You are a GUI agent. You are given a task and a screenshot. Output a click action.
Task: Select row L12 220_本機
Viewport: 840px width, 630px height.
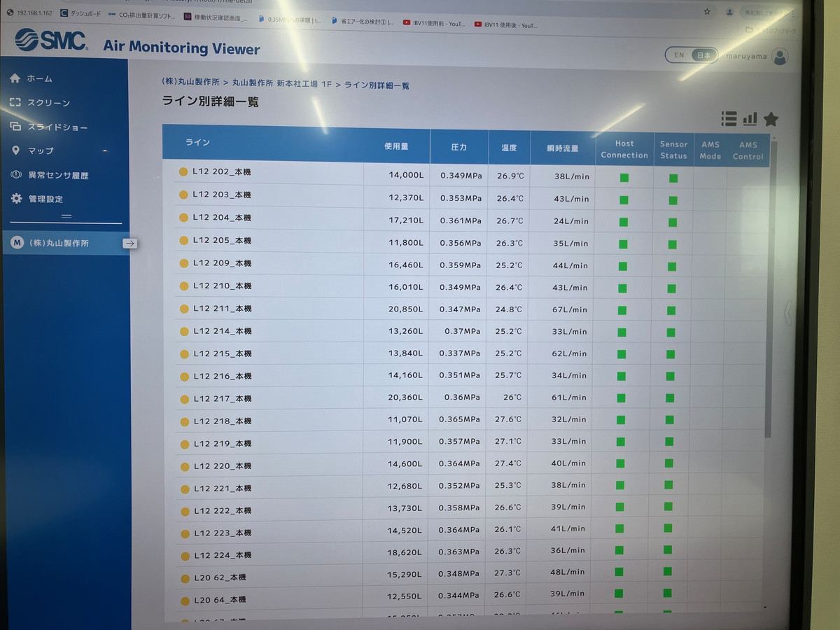pos(470,464)
